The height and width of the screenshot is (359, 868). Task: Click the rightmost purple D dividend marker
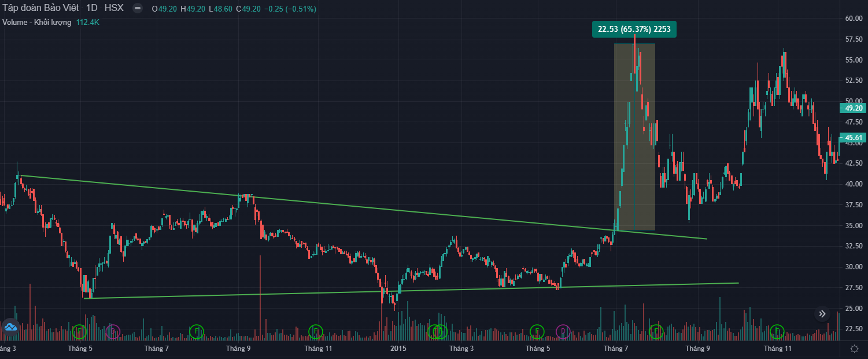point(563,332)
